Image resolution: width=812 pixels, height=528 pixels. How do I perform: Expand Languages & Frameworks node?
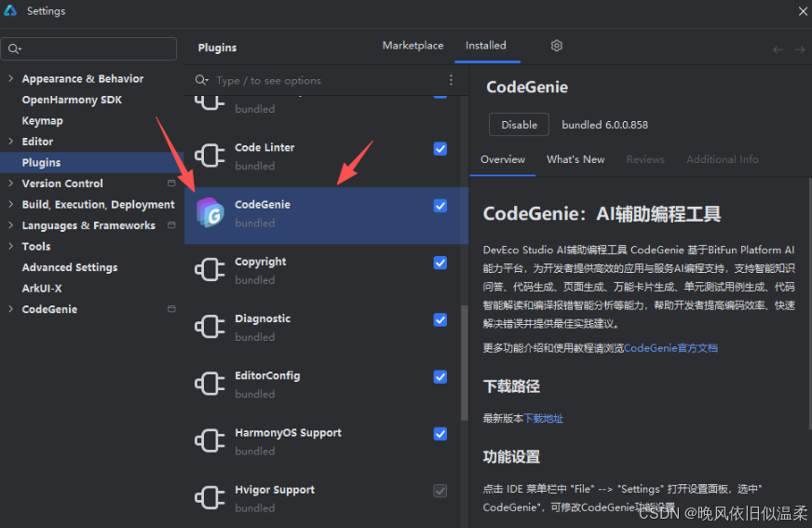coord(11,225)
